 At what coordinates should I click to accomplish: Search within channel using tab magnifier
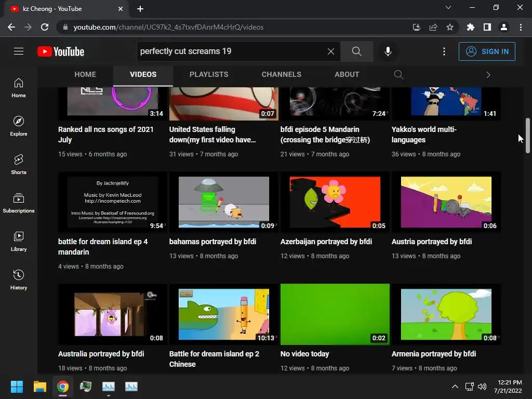point(398,74)
